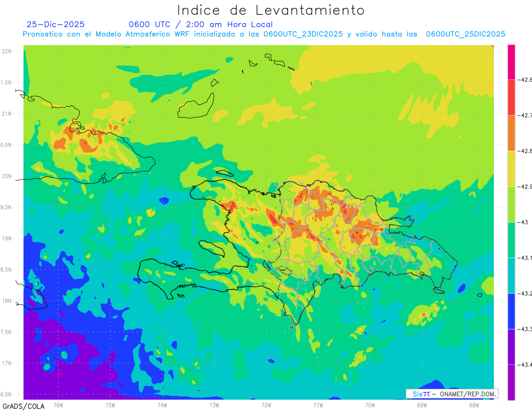
Task: Select the '17N' latitude label
Action: click(8, 363)
